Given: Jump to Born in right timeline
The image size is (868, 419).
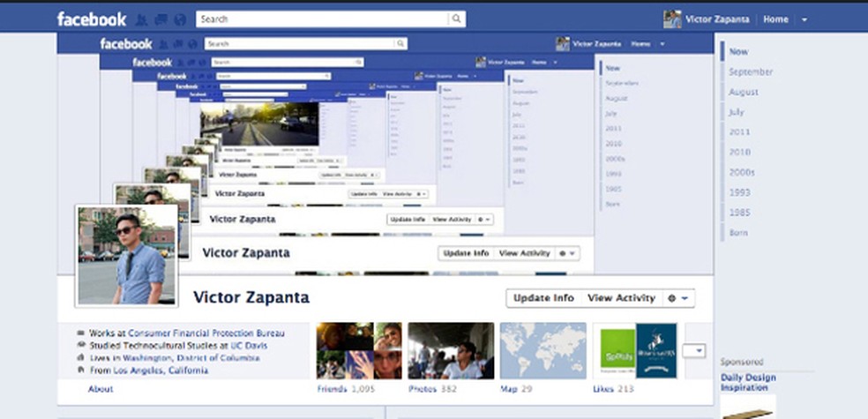Looking at the screenshot, I should click(x=738, y=233).
